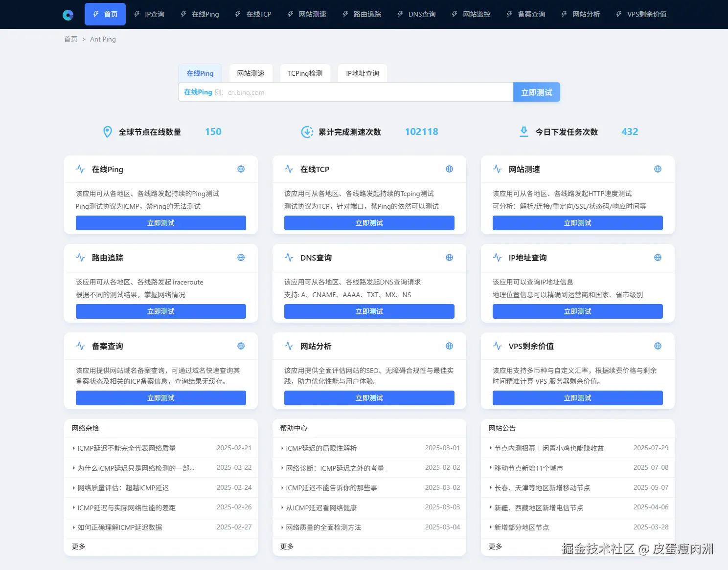Screen dimensions: 728x570
Task: Open the 更多 link under 网站公告
Action: (x=495, y=546)
